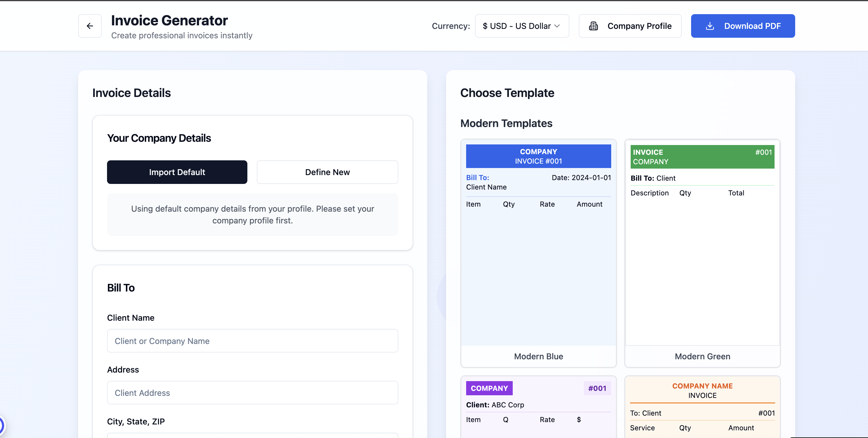
Task: Click the Invoice Generator title
Action: click(170, 20)
